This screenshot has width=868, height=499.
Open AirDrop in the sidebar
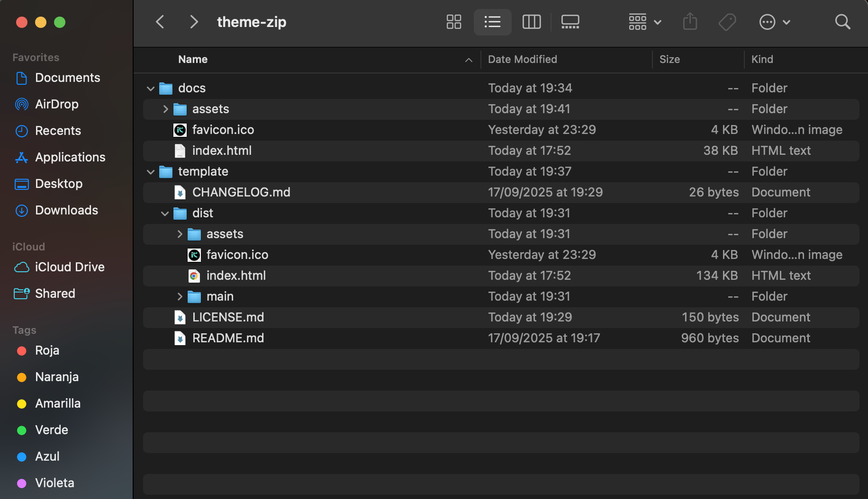pos(47,104)
